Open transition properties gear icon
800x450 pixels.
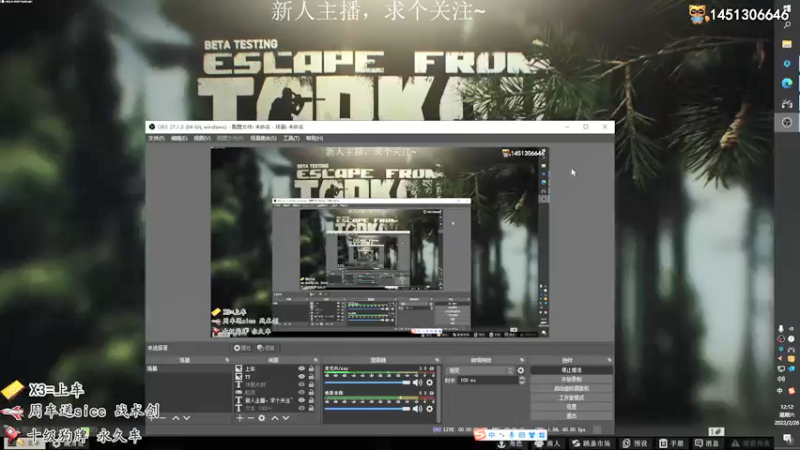point(521,370)
